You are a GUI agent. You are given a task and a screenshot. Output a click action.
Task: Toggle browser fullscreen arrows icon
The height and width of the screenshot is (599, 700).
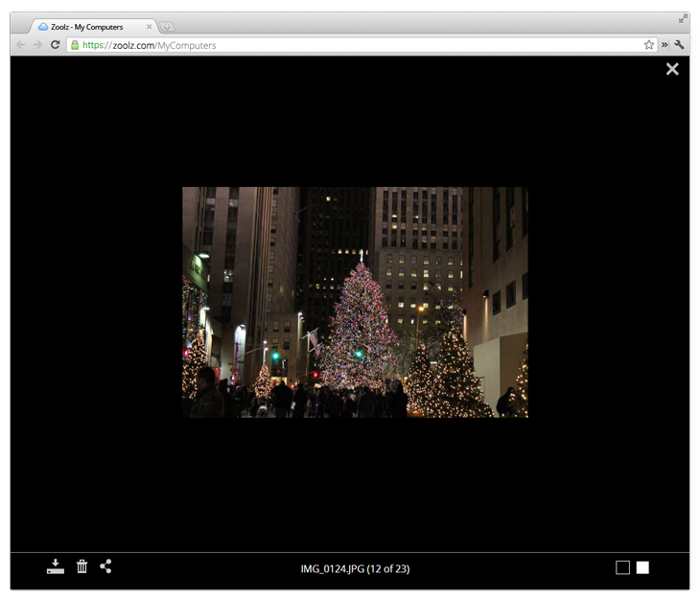point(683,19)
